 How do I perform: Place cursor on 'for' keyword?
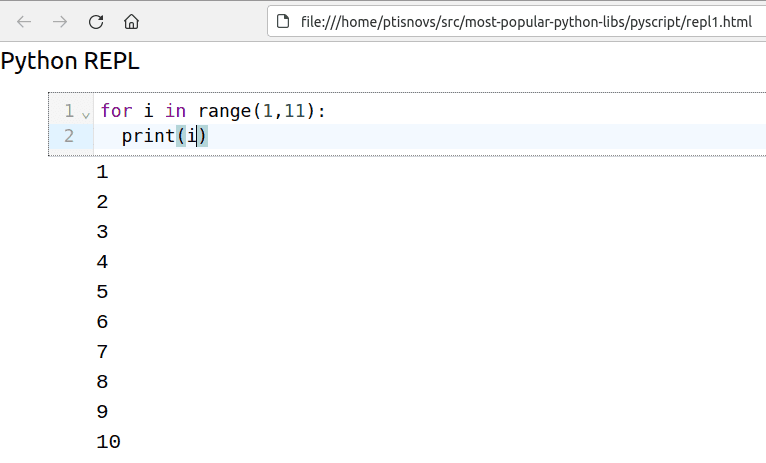tap(116, 111)
